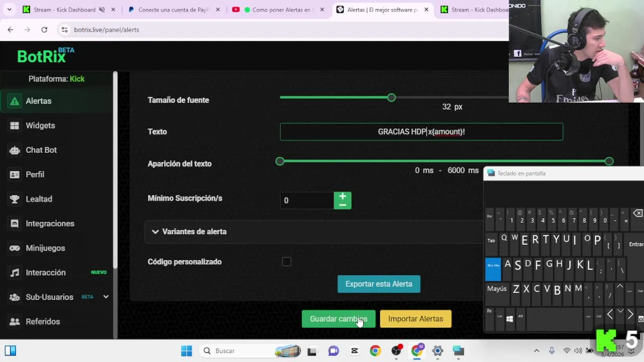Open the Alertas section in sidebar

tap(56, 101)
